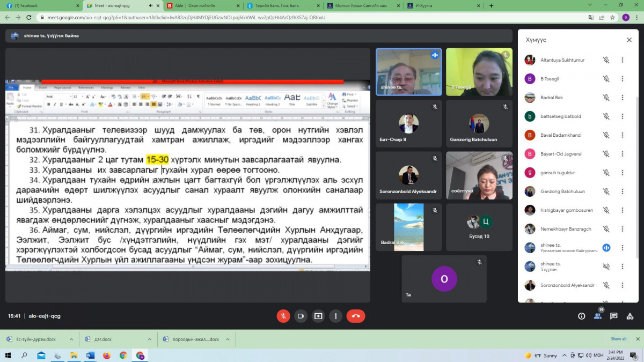Expand options for Дэг.docx download
Image resolution: width=644 pixels, height=362 pixels.
pyautogui.click(x=151, y=339)
